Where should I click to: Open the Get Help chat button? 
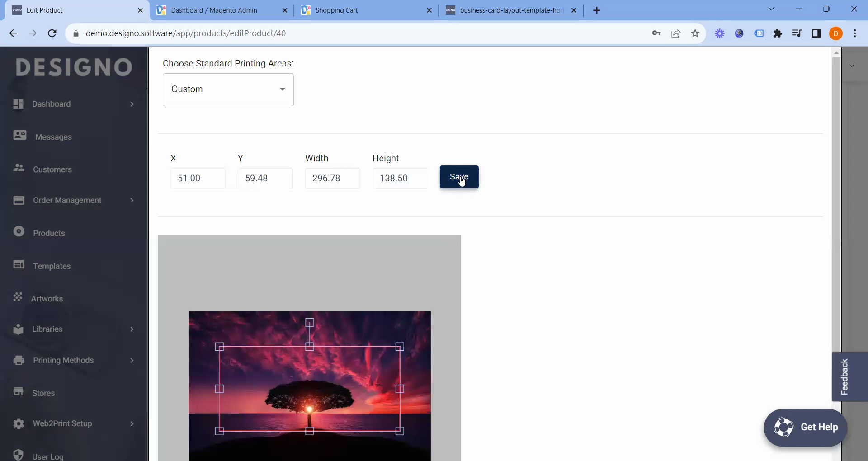click(805, 428)
